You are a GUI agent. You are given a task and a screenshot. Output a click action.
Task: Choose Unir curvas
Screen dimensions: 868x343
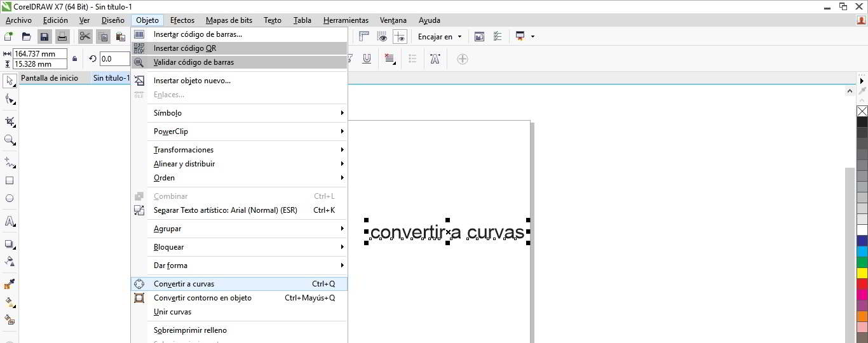240,312
